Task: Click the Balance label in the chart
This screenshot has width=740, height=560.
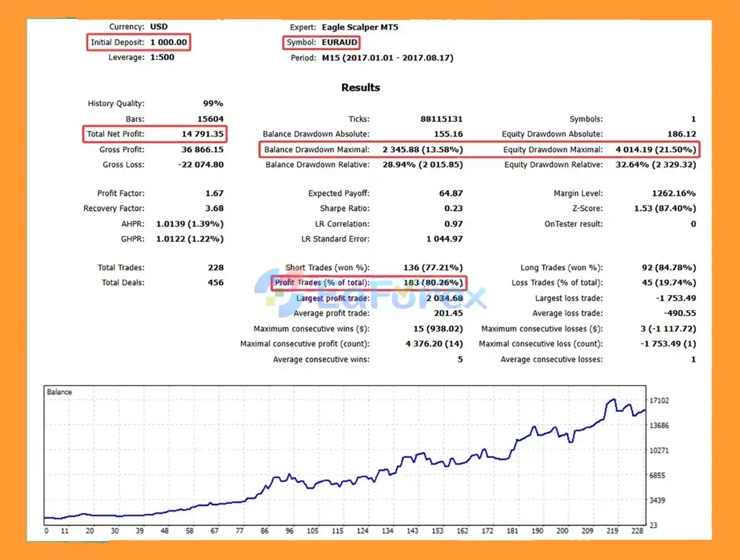Action: pos(59,392)
